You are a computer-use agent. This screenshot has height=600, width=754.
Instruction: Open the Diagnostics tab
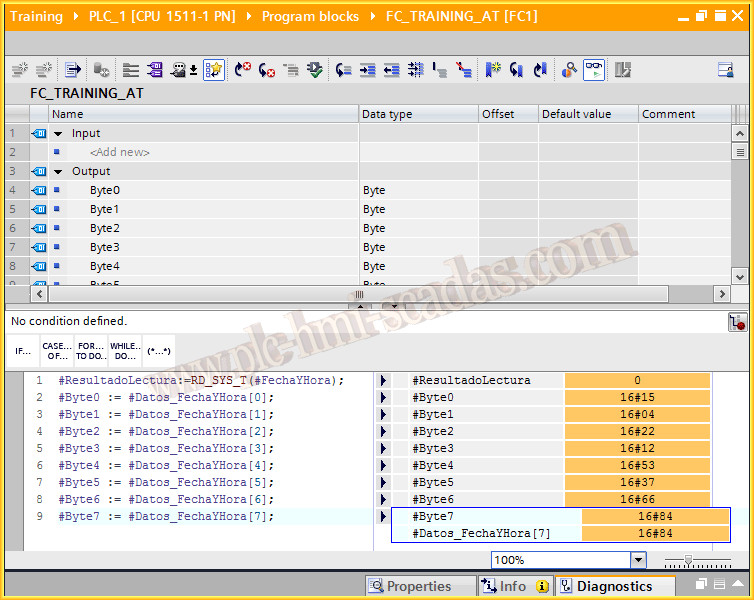pos(613,587)
